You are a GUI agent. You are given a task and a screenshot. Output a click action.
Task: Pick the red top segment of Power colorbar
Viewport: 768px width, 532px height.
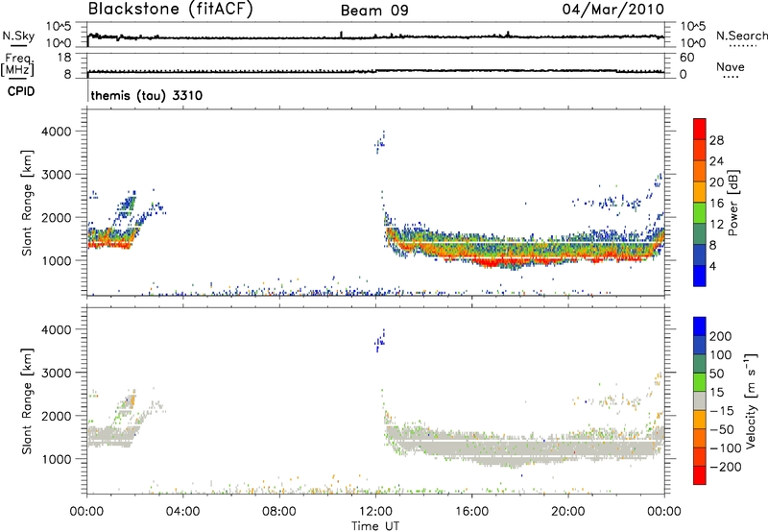pyautogui.click(x=700, y=129)
